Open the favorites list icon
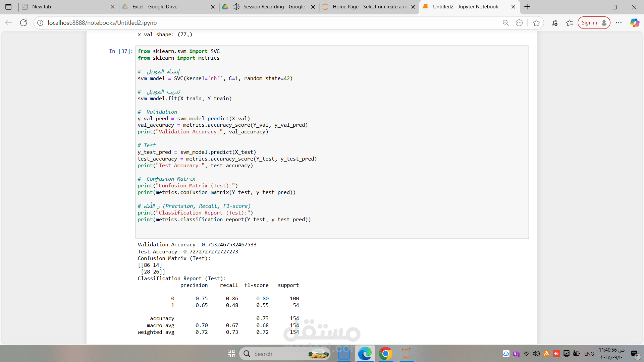Screen dimensions: 644x362 click(x=569, y=23)
